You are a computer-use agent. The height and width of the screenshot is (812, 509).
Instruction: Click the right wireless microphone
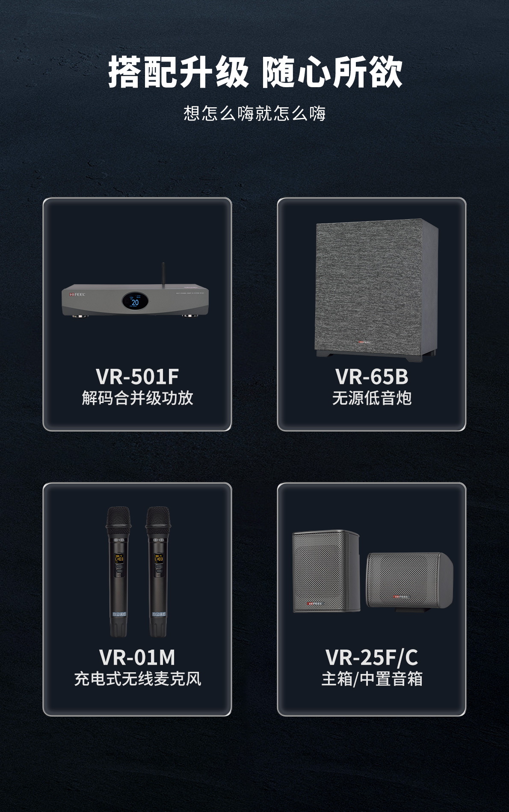click(x=158, y=572)
